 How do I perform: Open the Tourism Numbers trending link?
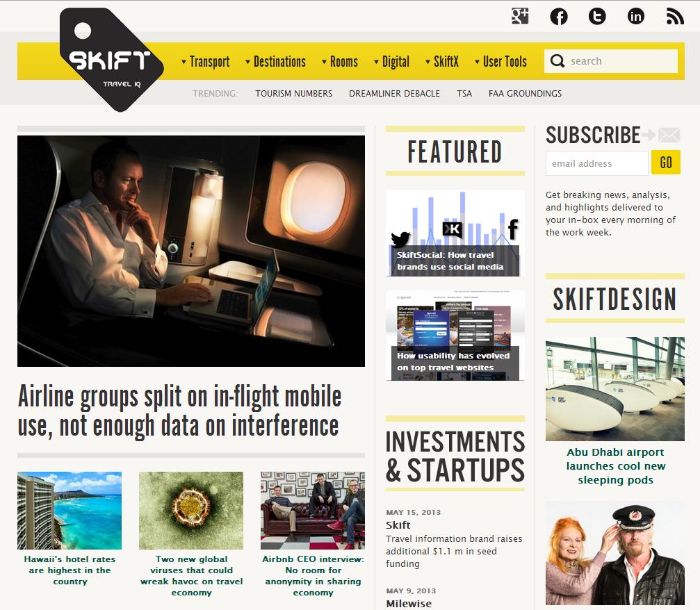point(294,94)
